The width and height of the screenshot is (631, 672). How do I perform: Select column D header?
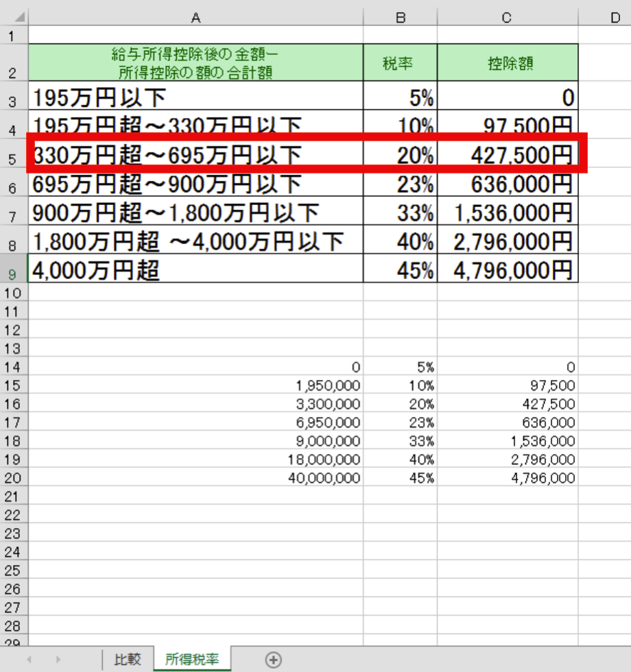click(614, 18)
